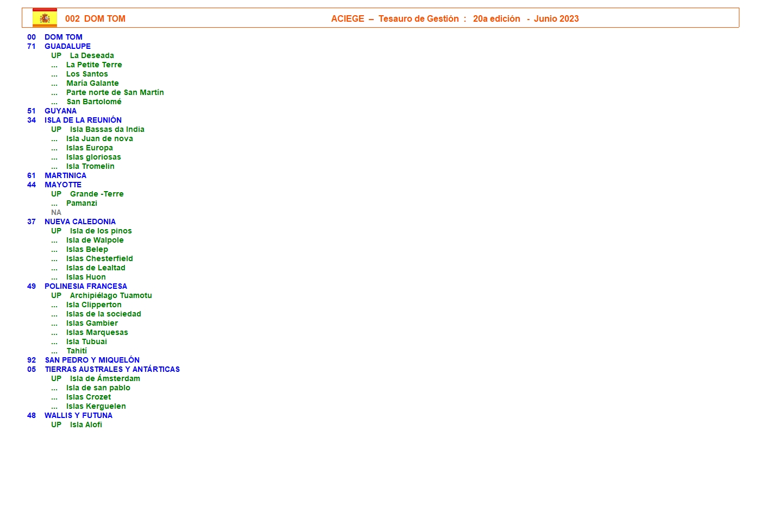Open the MAYOTTE entry
766x532 pixels.
[x=63, y=185]
